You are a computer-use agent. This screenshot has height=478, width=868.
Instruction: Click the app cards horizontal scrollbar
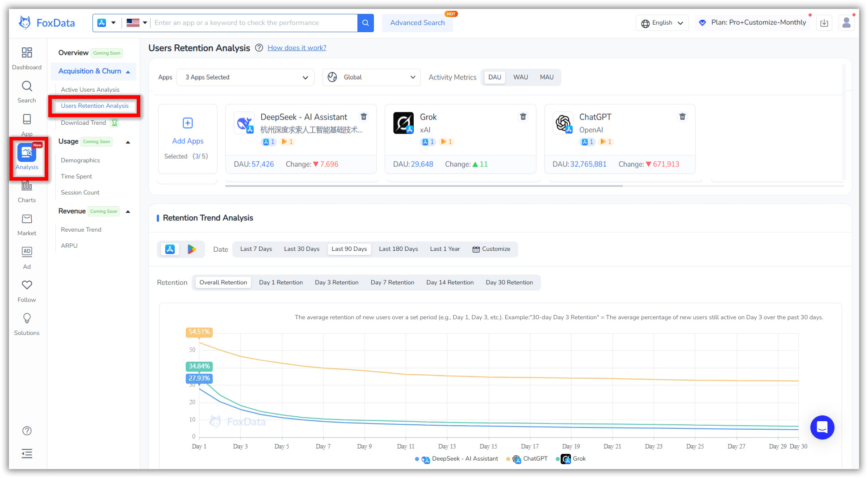(x=424, y=186)
